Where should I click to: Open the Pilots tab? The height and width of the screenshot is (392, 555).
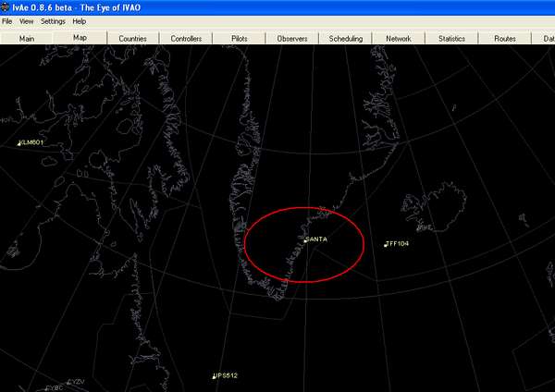pos(240,39)
